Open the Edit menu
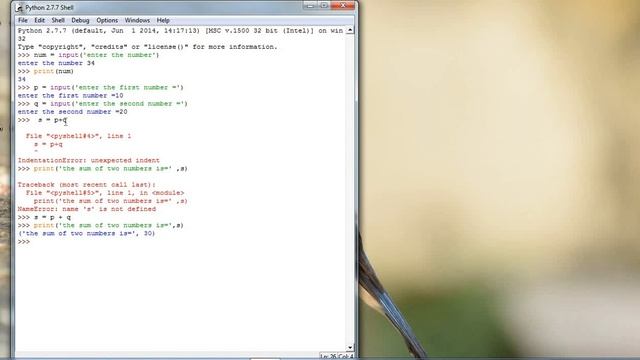 tap(40, 20)
